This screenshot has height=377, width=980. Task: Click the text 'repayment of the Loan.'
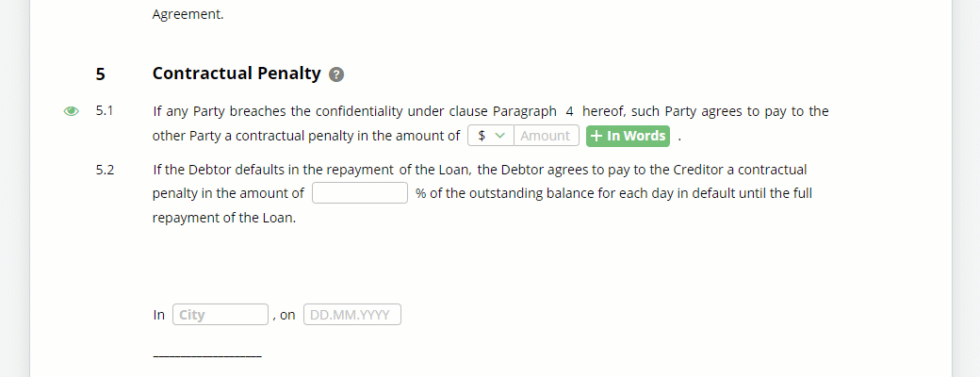click(223, 219)
